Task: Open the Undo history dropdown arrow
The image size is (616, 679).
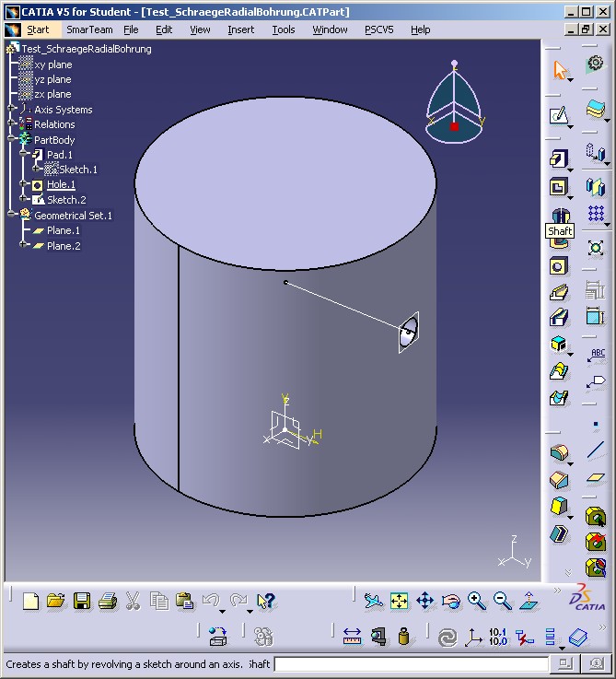Action: [x=222, y=612]
